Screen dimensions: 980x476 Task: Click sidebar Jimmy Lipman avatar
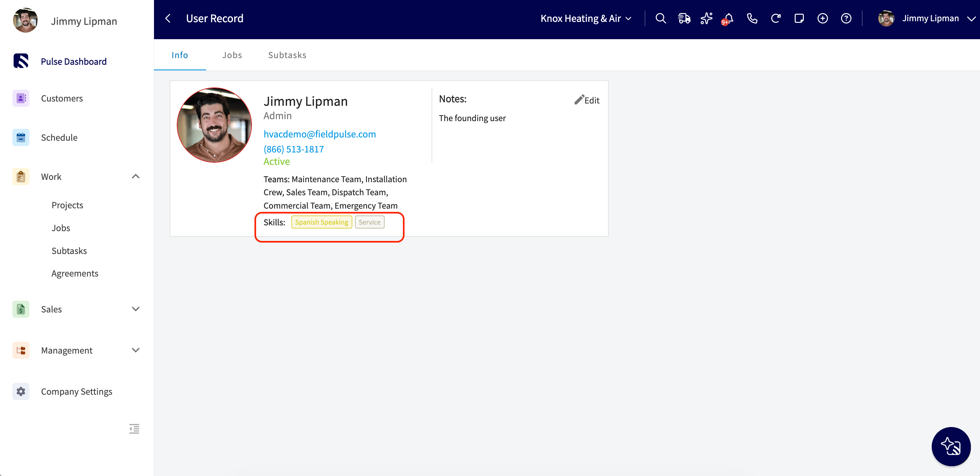(x=25, y=21)
